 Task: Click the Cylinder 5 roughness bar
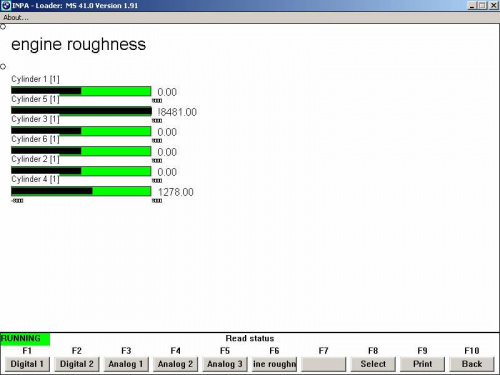[x=81, y=111]
